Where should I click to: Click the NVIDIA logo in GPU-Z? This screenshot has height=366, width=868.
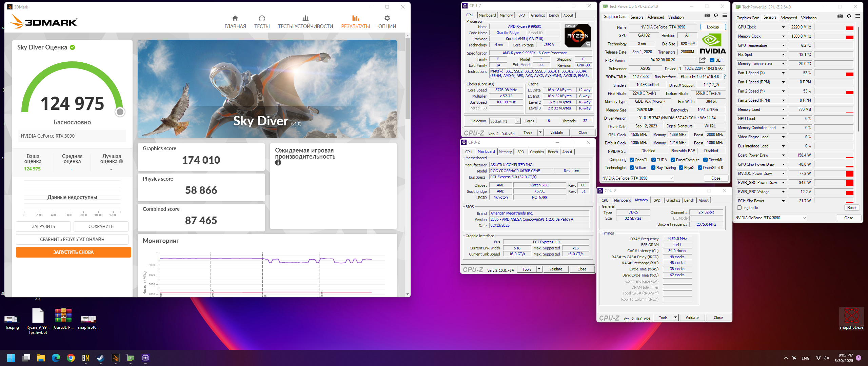point(713,43)
